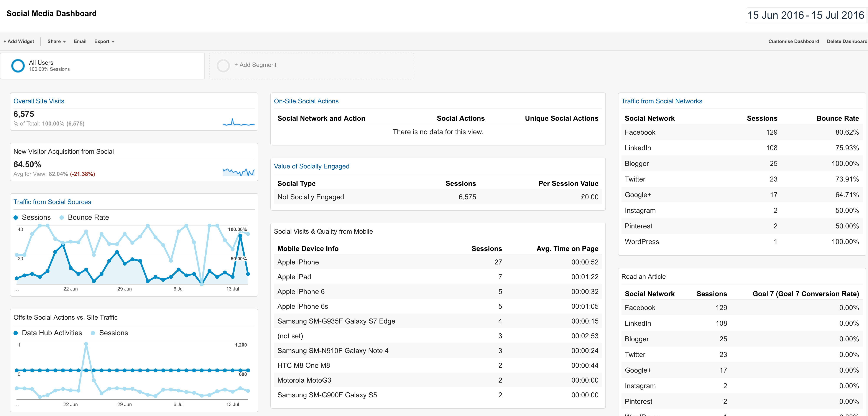Image resolution: width=868 pixels, height=416 pixels.
Task: Click the Not Socially Engaged row
Action: pyautogui.click(x=438, y=197)
